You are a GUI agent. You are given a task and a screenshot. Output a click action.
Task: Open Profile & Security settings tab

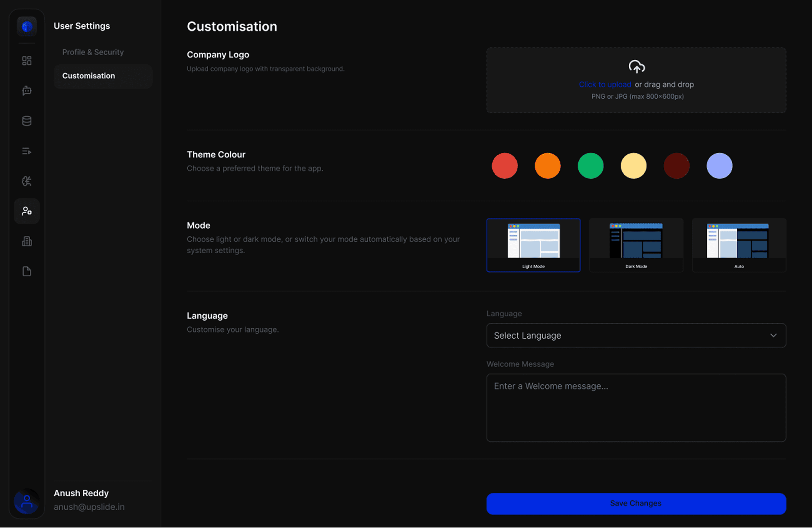click(x=93, y=52)
